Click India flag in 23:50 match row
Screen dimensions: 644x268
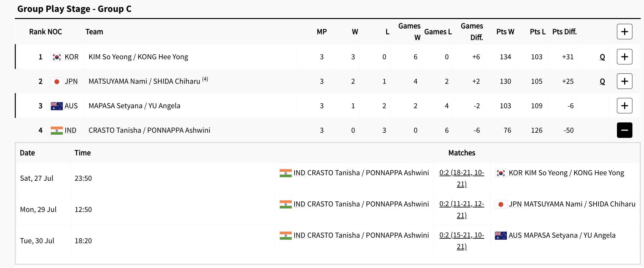tap(286, 173)
